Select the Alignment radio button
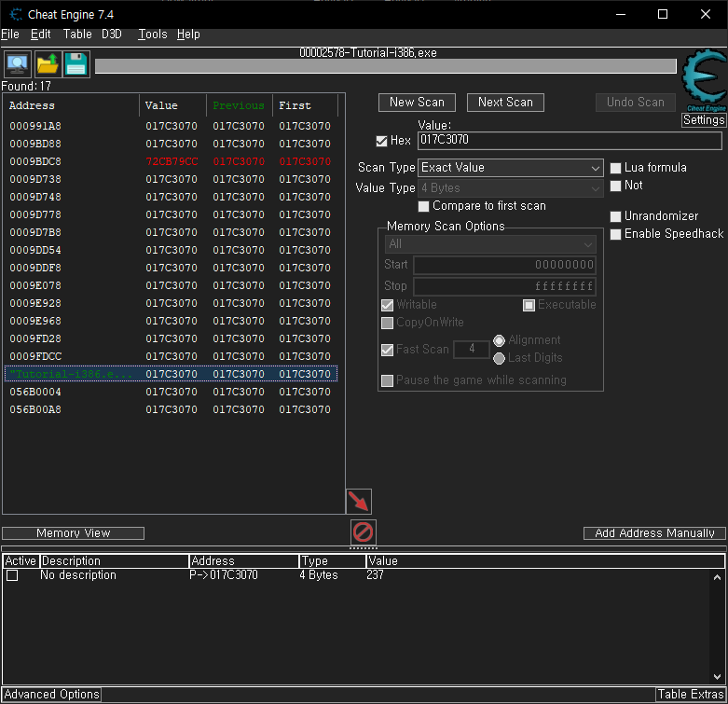Viewport: 728px width, 704px height. pos(499,341)
